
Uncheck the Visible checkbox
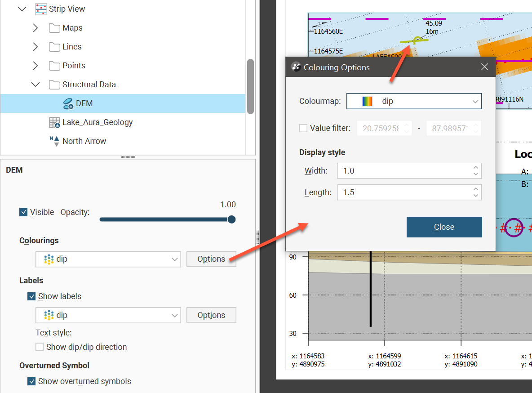click(x=24, y=212)
